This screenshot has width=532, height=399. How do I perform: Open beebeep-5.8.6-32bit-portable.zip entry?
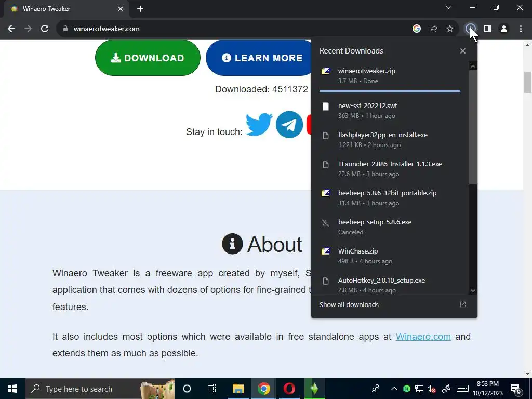click(x=390, y=198)
